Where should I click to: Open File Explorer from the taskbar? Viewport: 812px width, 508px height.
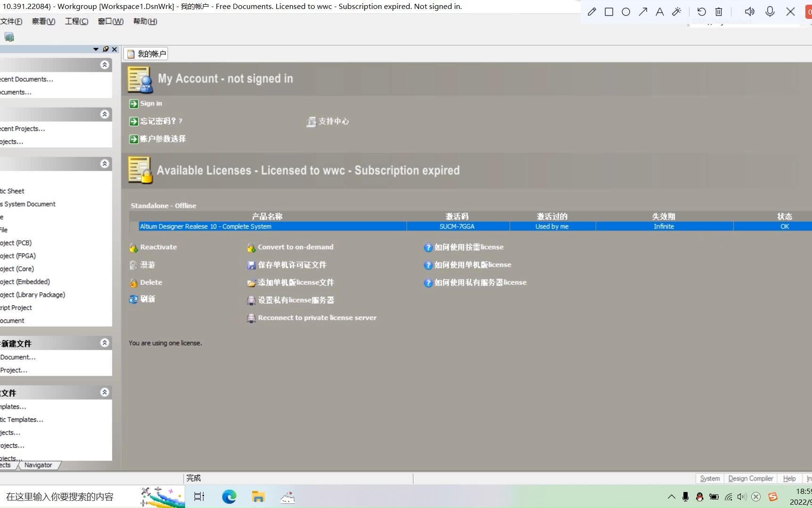pos(258,497)
